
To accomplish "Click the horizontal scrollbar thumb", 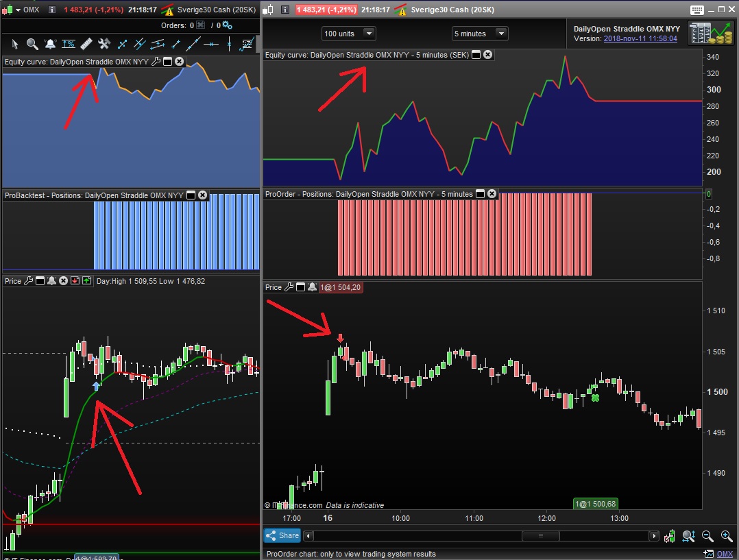I will click(x=541, y=536).
